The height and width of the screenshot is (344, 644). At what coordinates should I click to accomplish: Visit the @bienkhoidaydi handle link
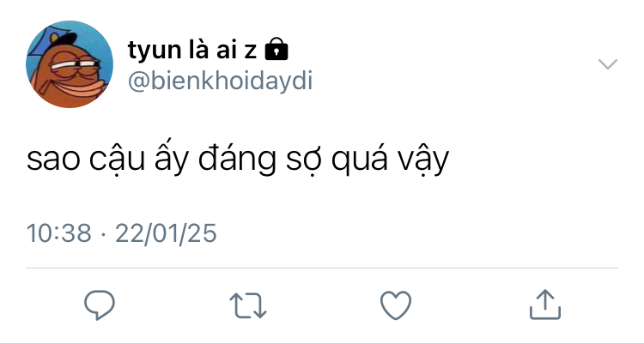point(220,81)
